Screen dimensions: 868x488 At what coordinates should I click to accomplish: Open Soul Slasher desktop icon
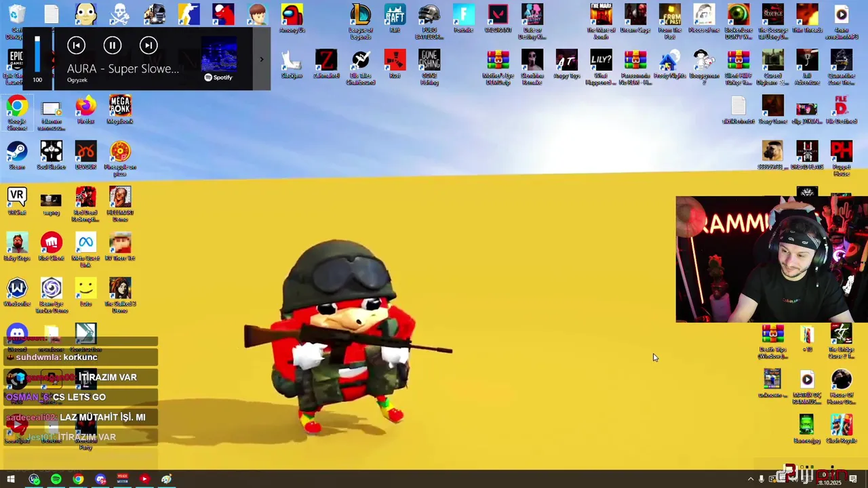[52, 156]
